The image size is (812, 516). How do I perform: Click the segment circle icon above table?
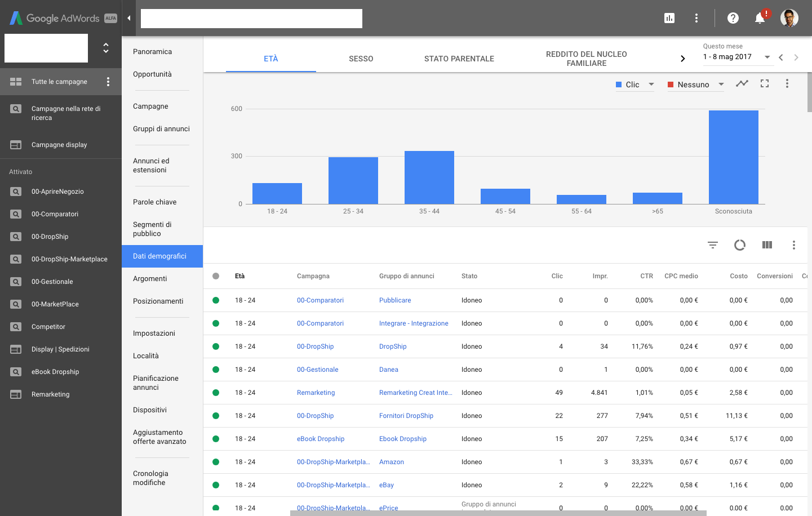[x=740, y=245]
